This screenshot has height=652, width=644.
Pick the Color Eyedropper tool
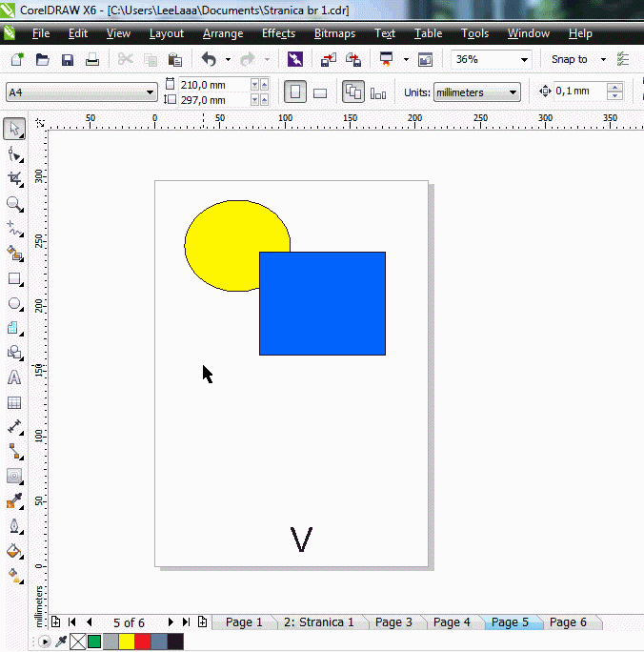[x=14, y=501]
